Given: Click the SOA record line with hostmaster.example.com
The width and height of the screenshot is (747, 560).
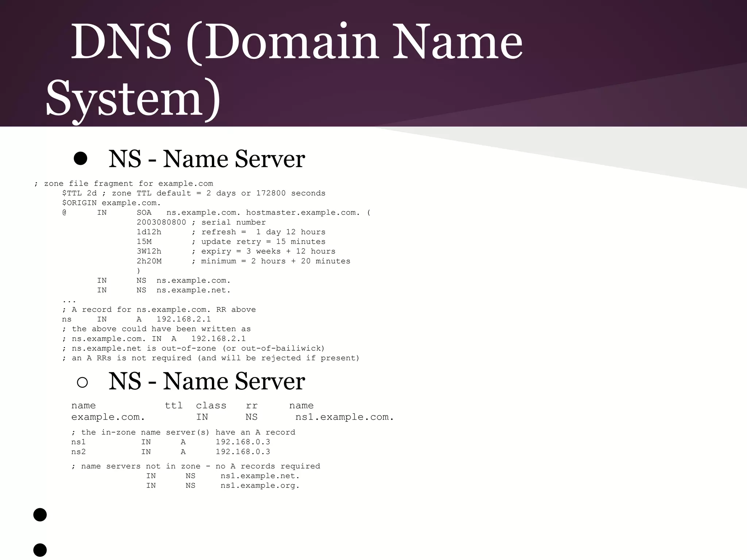Looking at the screenshot, I should pyautogui.click(x=216, y=213).
